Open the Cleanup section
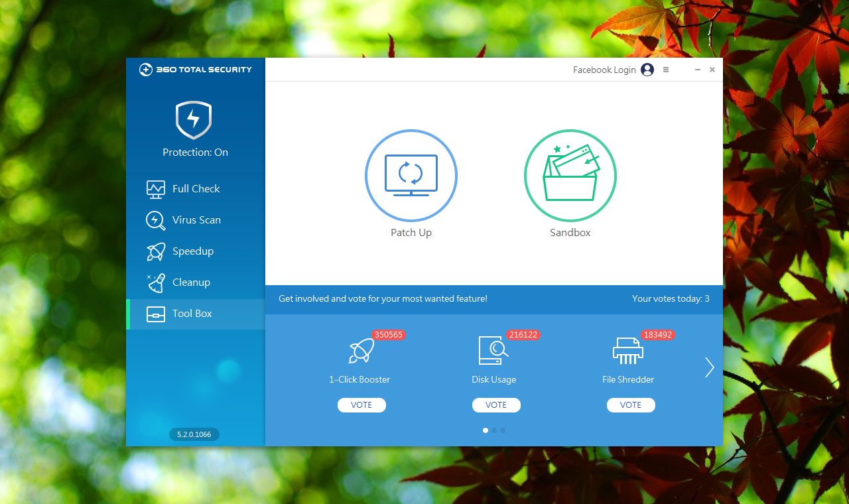 click(x=196, y=283)
